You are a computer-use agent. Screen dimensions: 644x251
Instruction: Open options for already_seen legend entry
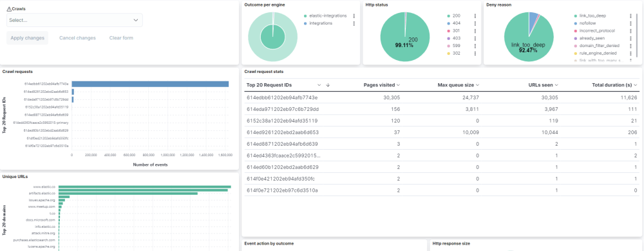point(630,38)
